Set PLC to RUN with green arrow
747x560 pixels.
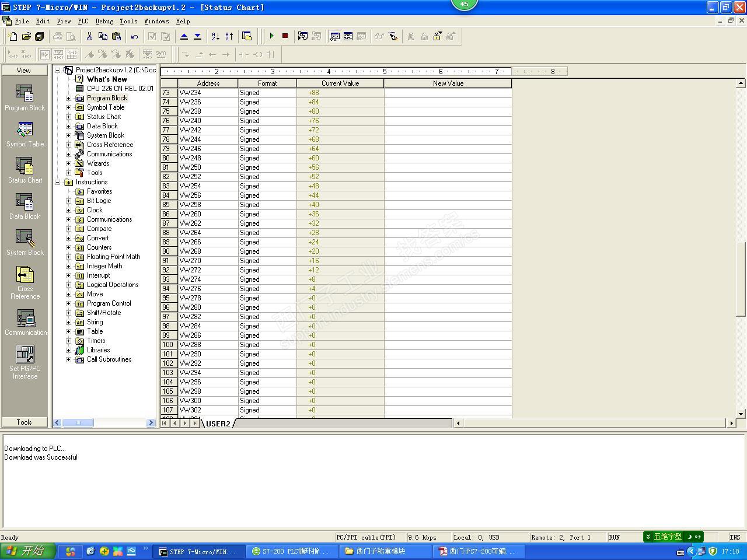click(x=271, y=36)
